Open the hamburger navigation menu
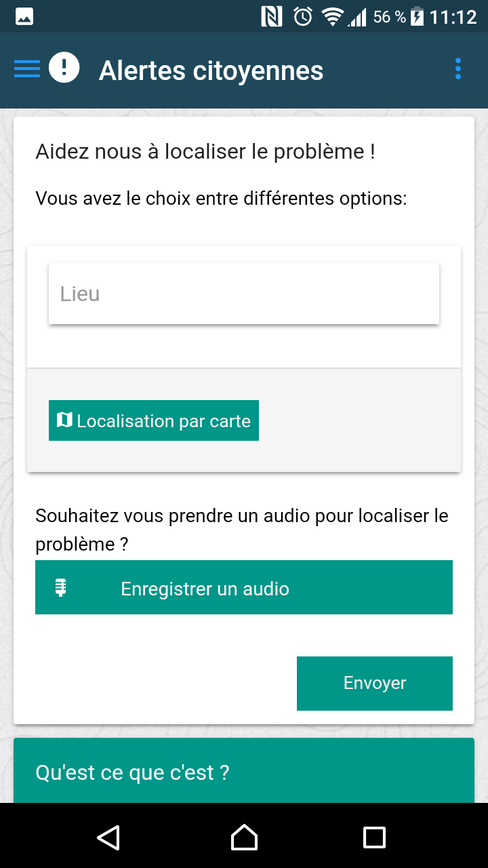The height and width of the screenshot is (868, 488). pos(27,69)
